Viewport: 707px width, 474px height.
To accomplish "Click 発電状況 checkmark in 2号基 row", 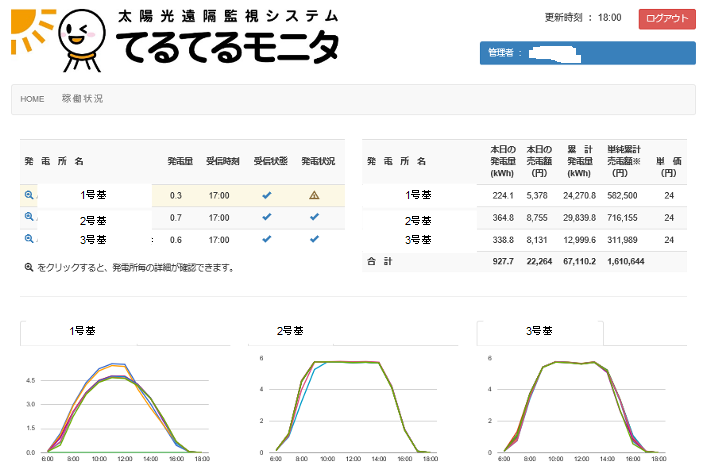I will tap(314, 217).
